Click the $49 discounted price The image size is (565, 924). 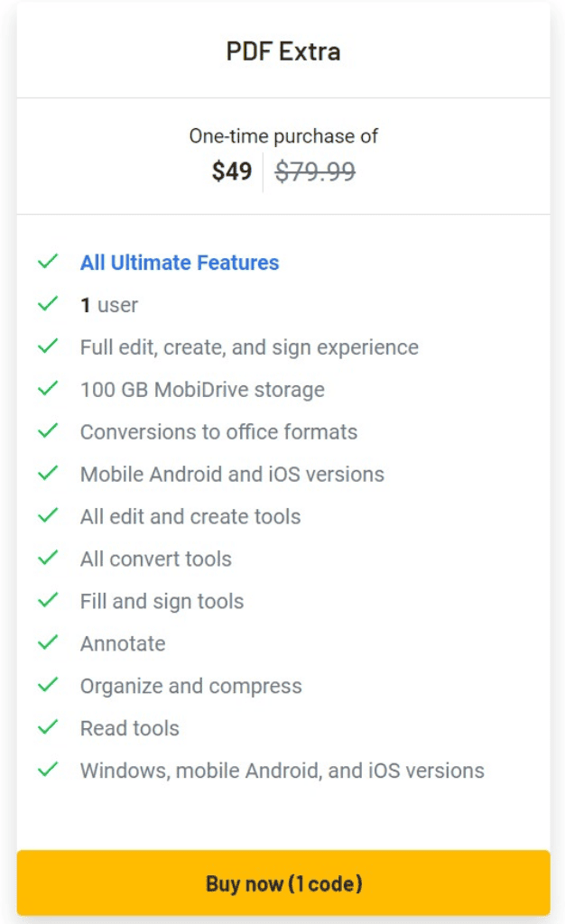[x=232, y=171]
